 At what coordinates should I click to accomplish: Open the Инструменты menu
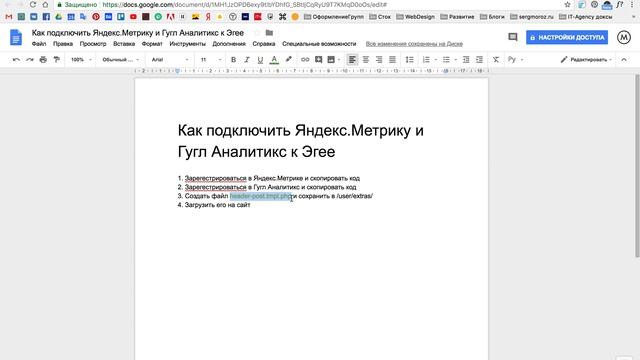pyautogui.click(x=187, y=44)
